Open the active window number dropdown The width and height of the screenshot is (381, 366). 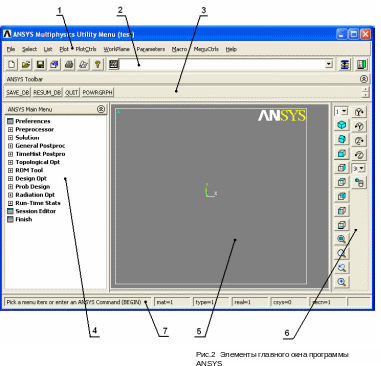point(345,111)
